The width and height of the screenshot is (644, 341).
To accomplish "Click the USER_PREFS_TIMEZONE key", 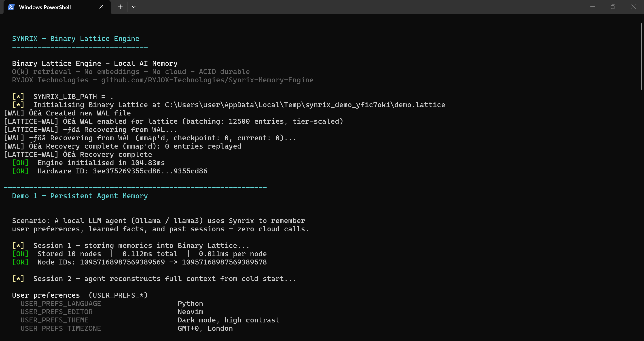I will (61, 328).
